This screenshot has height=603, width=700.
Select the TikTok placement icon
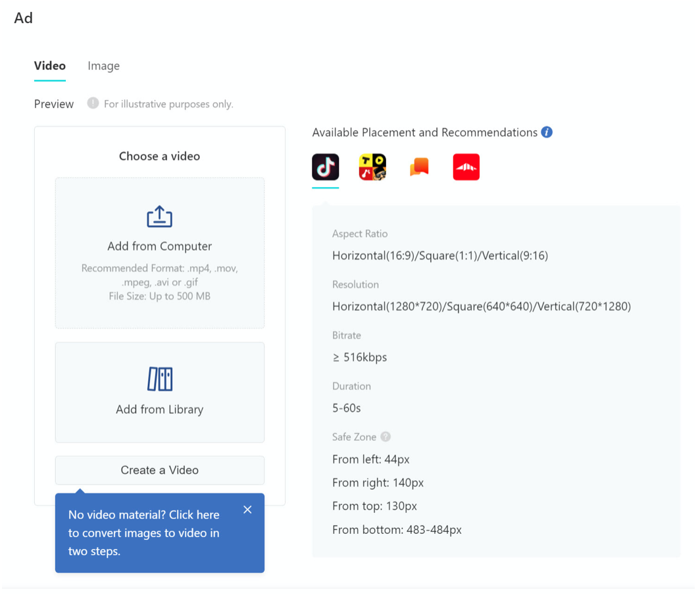(x=325, y=167)
